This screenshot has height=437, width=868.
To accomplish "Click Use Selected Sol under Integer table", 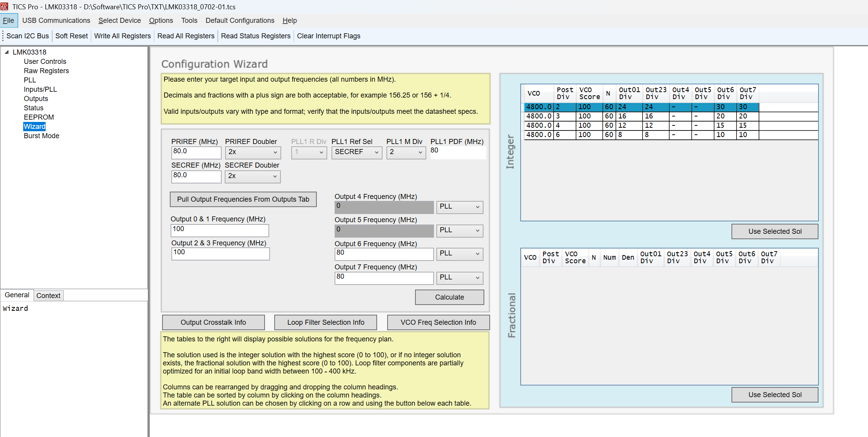I will pos(775,231).
